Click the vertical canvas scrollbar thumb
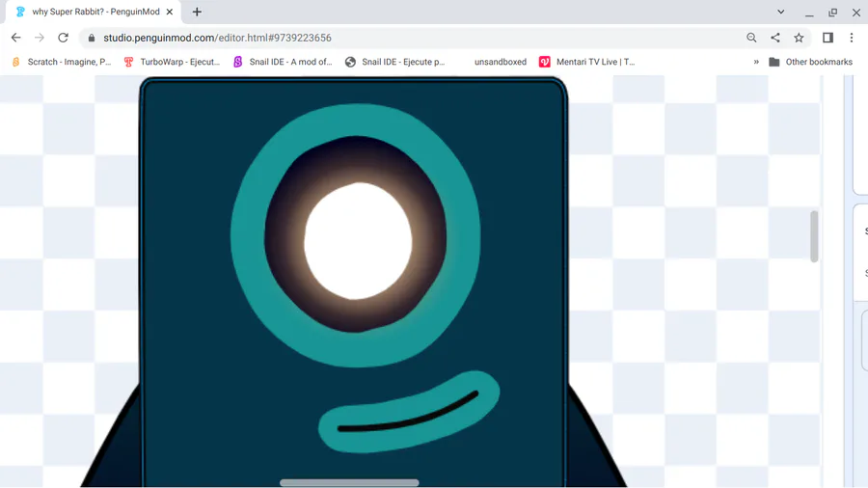Screen dimensions: 868x488 (814, 236)
